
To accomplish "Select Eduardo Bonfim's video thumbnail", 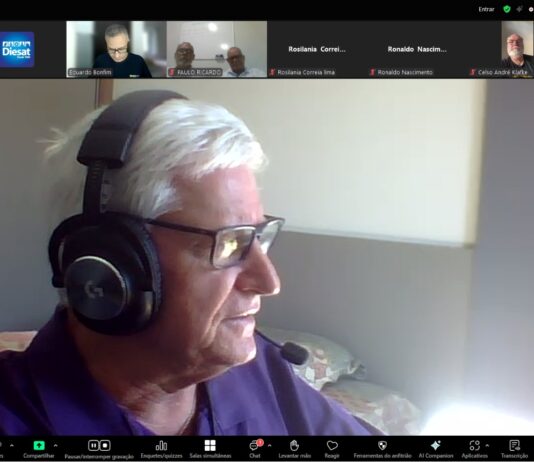I will [x=116, y=49].
